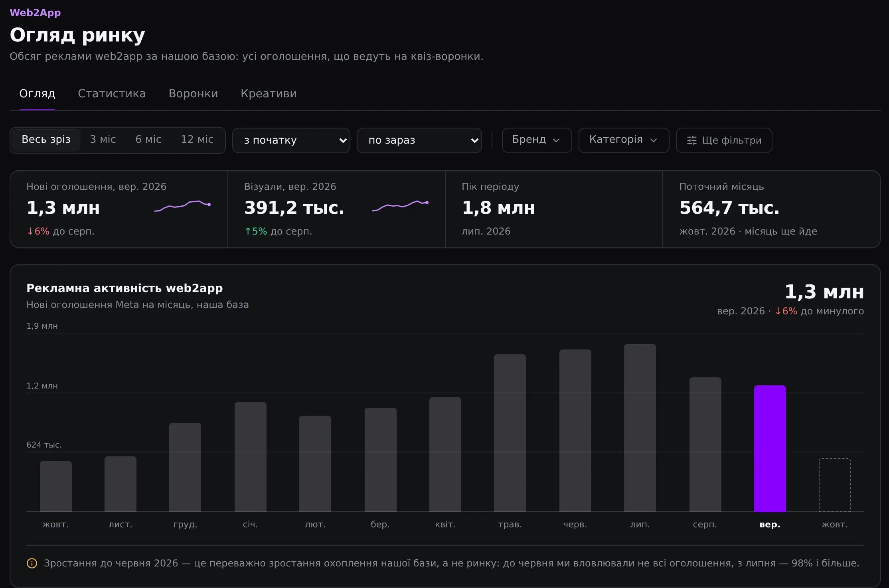Viewport: 889px width, 588px height.
Task: Click the Пік періоду 1,8 млн value
Action: click(x=498, y=208)
